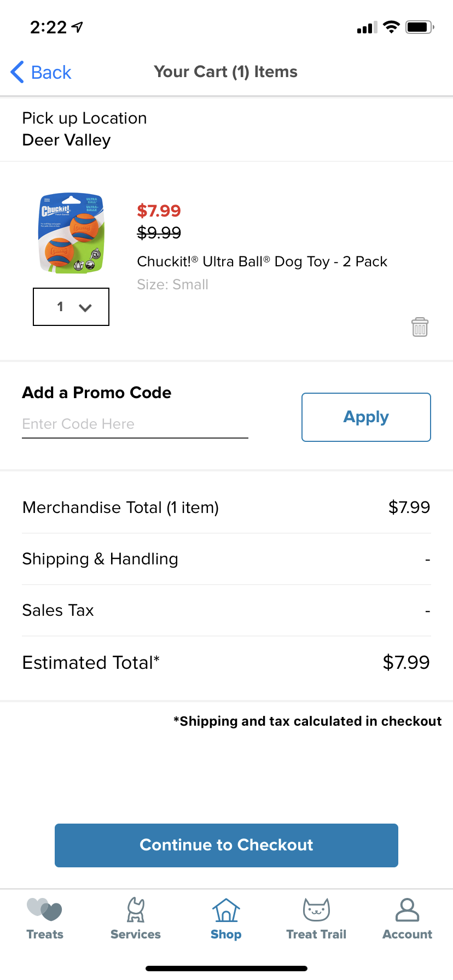Open the Treats hearts tab

(x=45, y=919)
